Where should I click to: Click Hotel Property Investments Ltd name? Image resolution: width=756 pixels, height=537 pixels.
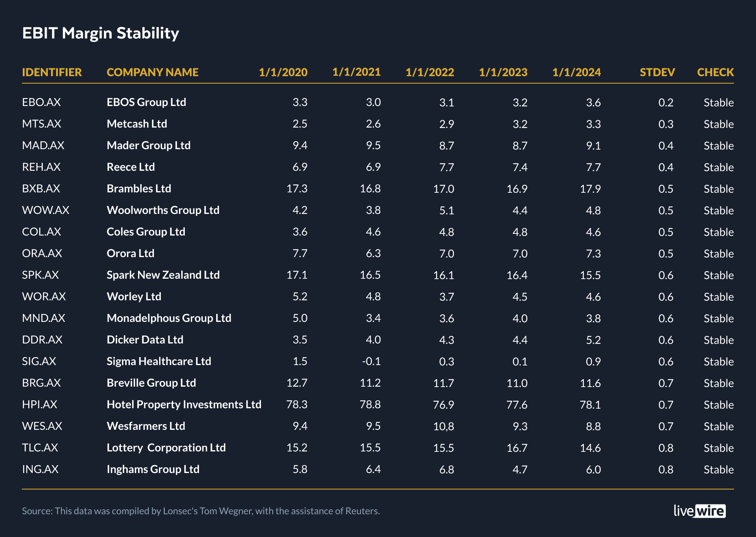(x=184, y=405)
